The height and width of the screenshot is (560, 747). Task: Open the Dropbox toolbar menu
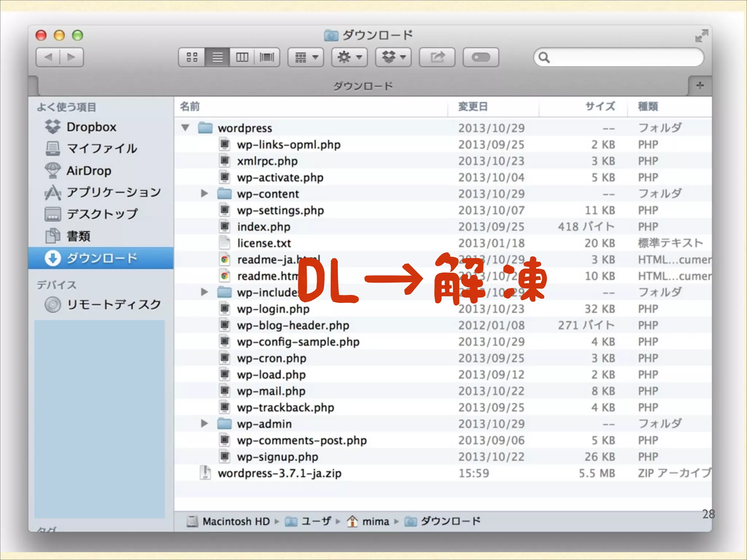click(393, 57)
